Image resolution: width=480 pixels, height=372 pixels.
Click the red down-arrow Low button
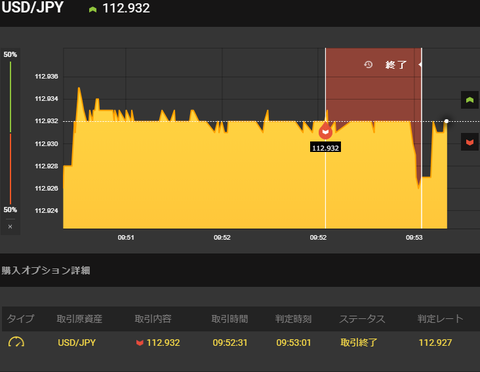tap(470, 142)
